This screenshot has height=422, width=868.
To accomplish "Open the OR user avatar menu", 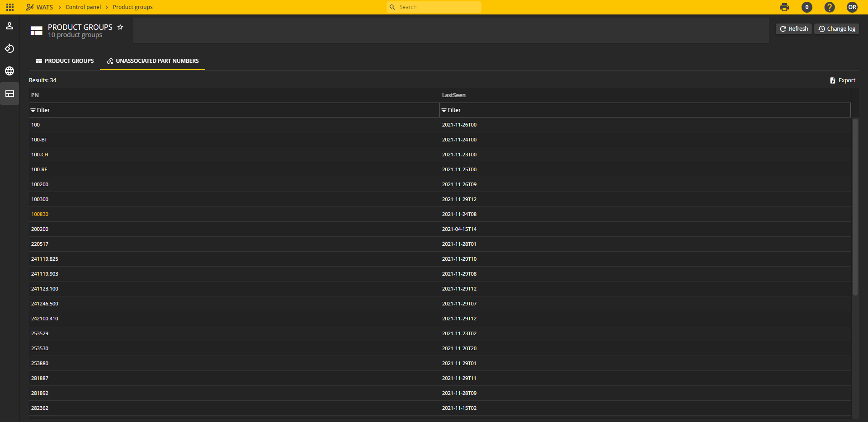I will pyautogui.click(x=852, y=7).
